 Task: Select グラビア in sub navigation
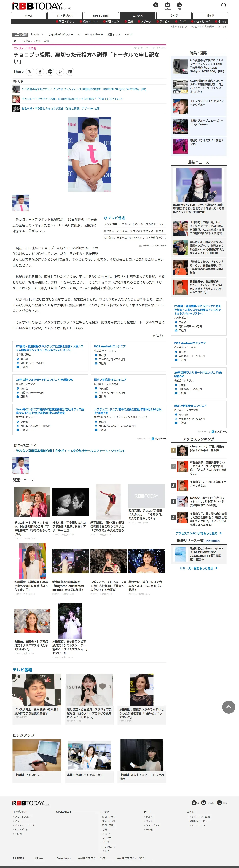click(163, 22)
